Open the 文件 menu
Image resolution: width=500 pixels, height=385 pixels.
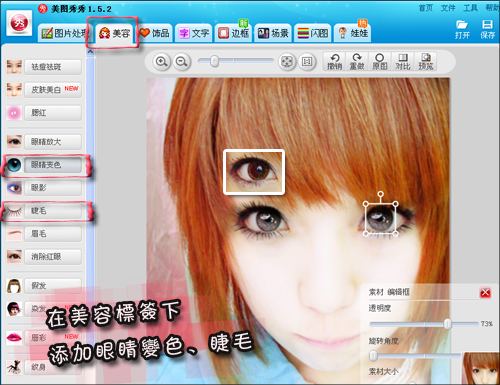tap(448, 8)
